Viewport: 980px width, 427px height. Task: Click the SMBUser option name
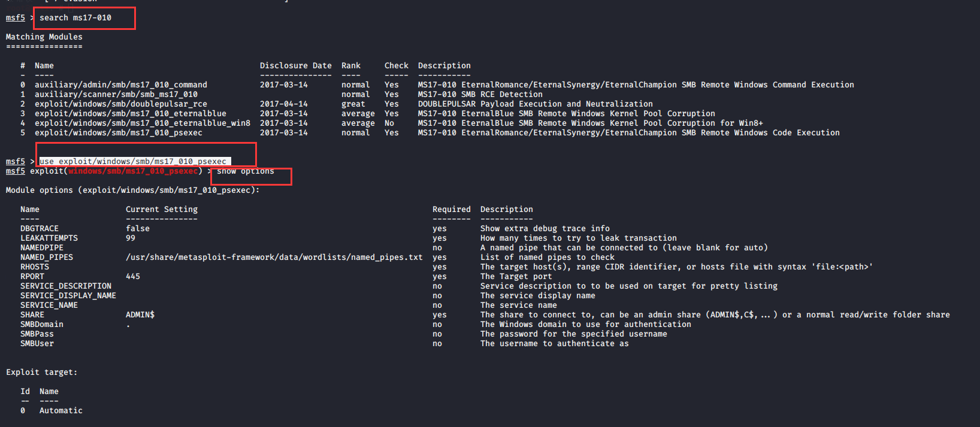coord(37,344)
